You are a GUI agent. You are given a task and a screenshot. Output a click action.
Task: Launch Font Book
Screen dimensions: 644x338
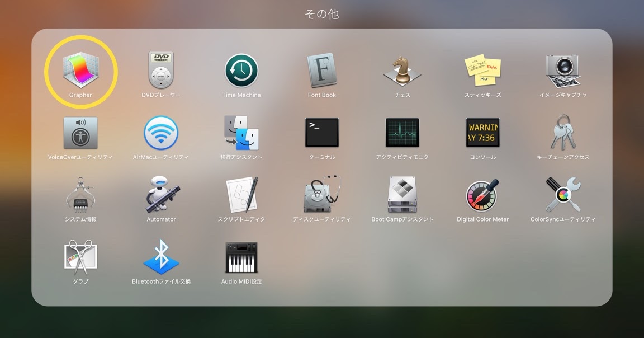coord(322,70)
